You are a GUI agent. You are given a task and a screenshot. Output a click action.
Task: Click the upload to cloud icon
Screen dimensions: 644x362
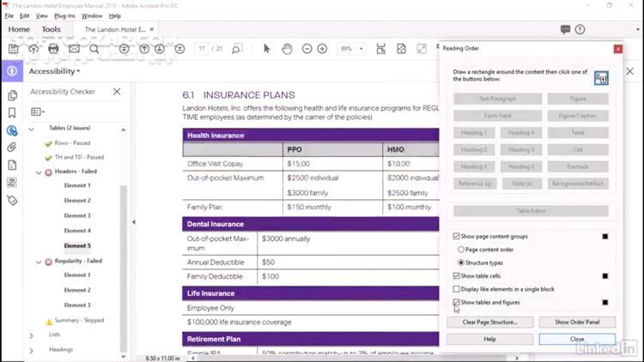(33, 49)
